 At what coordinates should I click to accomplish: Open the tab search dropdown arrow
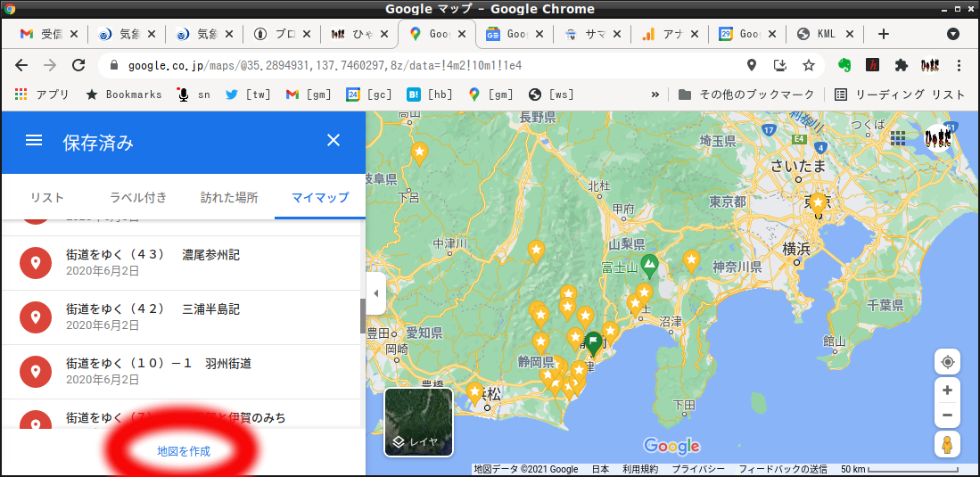pyautogui.click(x=952, y=35)
